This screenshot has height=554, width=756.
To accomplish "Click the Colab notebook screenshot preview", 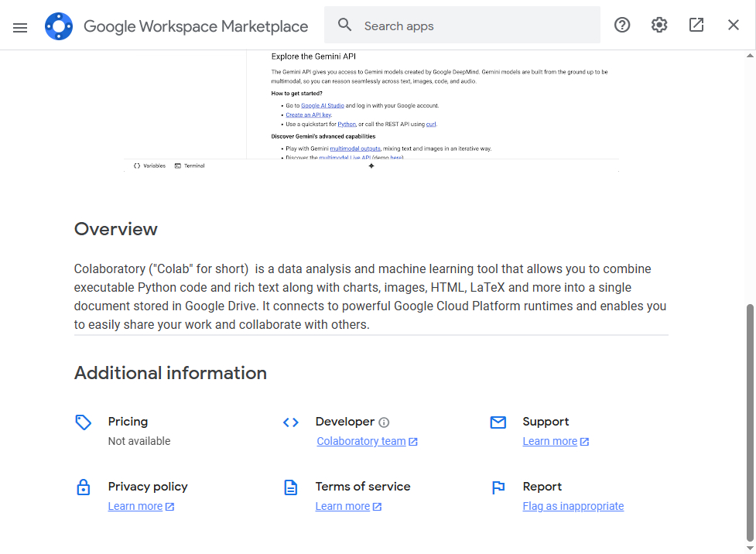I will (x=371, y=110).
